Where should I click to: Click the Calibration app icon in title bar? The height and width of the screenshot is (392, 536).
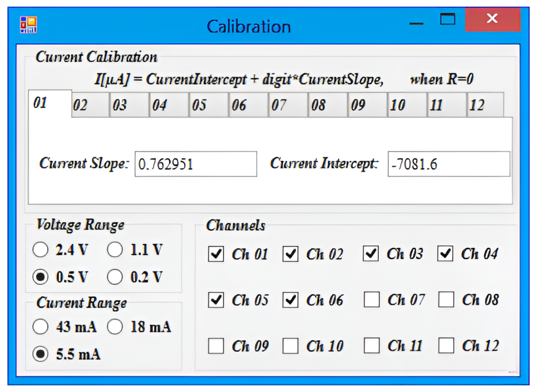[28, 25]
